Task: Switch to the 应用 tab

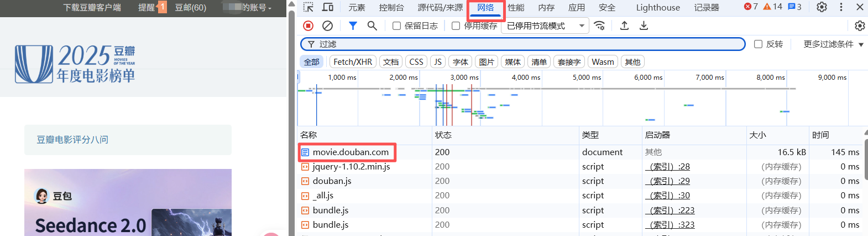Action: click(x=577, y=7)
